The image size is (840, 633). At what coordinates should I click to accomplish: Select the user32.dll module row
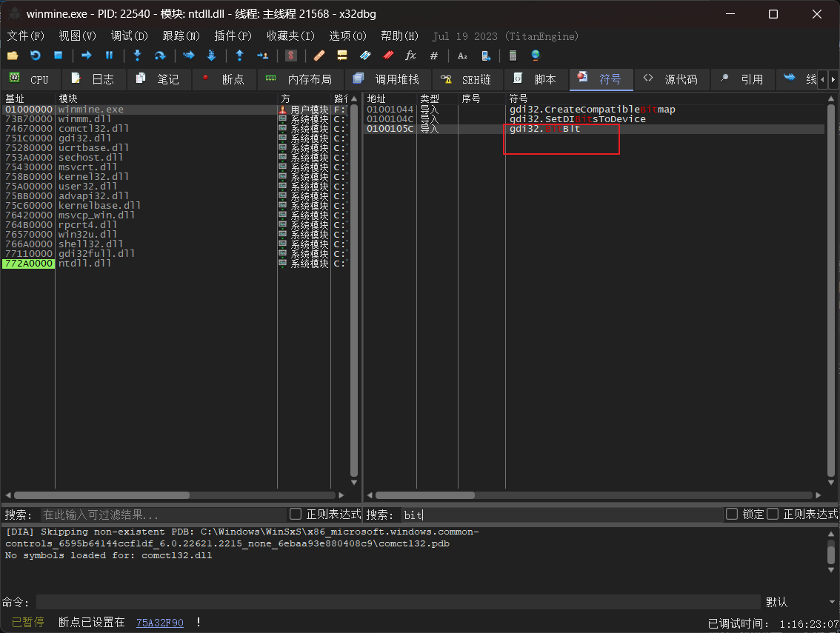(x=176, y=187)
